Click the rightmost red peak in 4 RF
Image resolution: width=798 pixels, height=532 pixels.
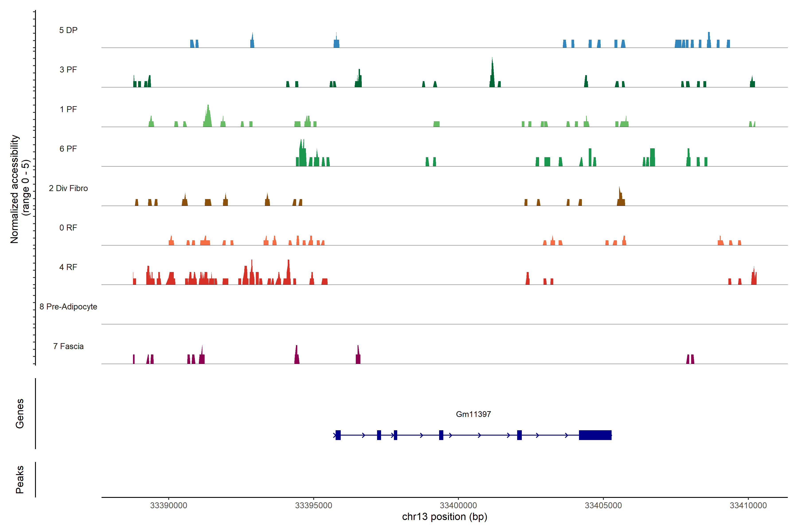[753, 277]
